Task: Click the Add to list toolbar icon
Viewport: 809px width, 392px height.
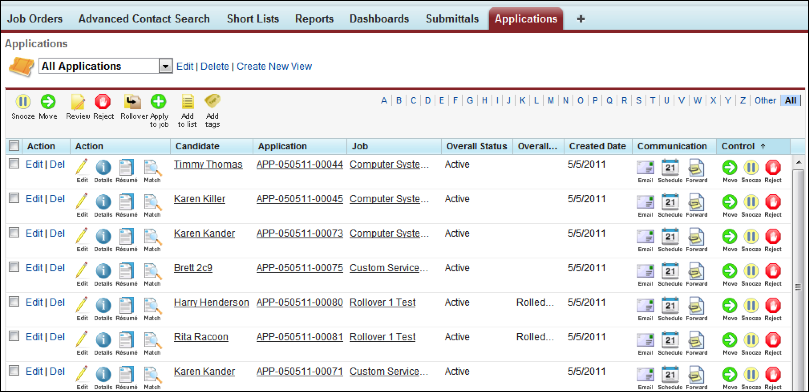Action: click(187, 102)
